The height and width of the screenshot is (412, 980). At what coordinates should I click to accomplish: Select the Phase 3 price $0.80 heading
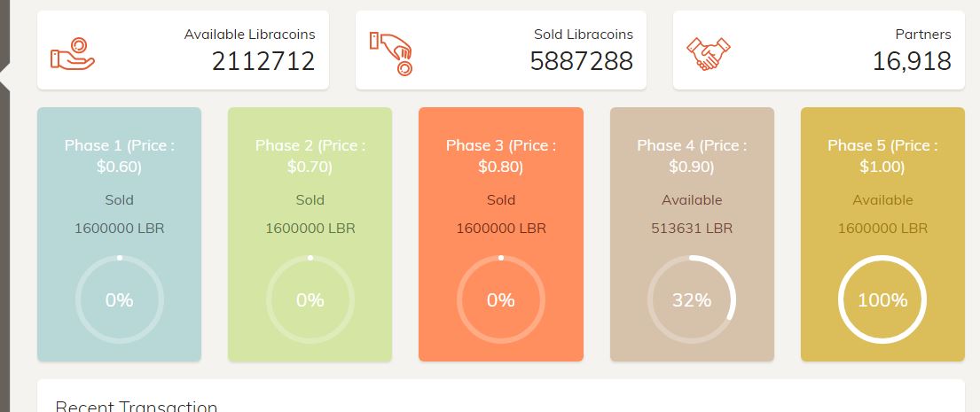point(500,155)
